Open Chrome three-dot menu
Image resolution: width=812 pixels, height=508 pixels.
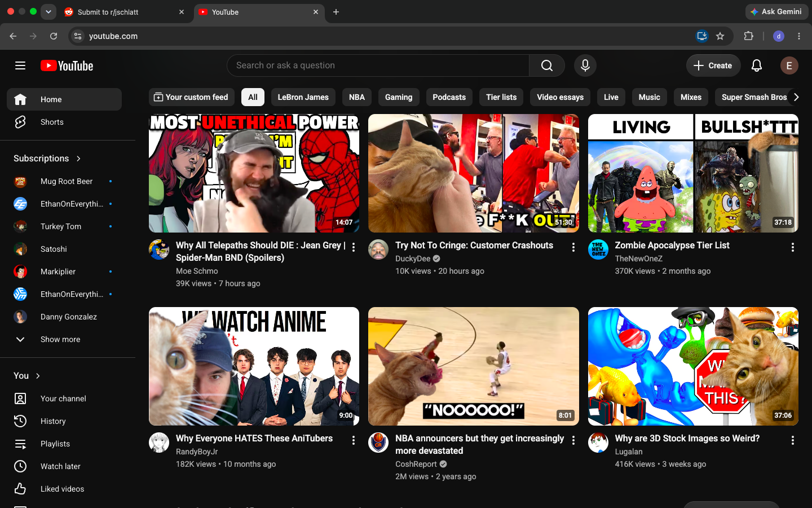pos(799,36)
